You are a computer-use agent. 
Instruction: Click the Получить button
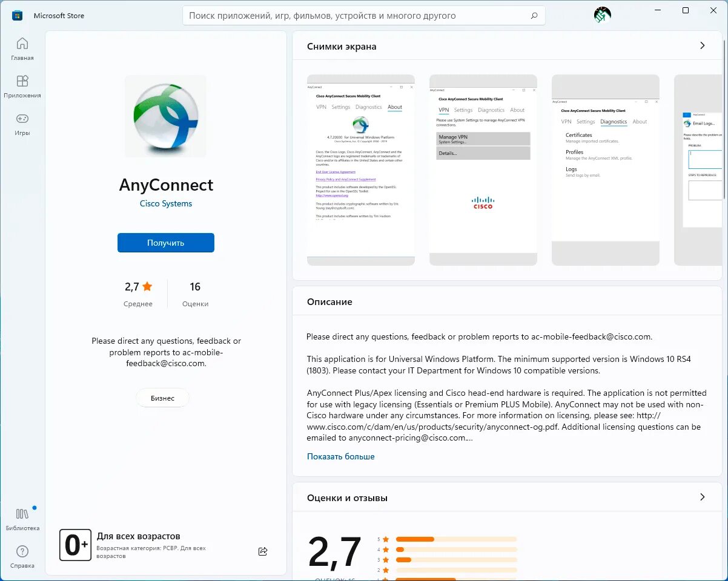pyautogui.click(x=166, y=243)
